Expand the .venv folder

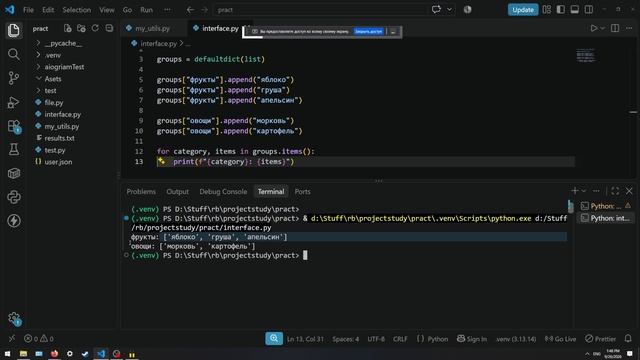[53, 55]
